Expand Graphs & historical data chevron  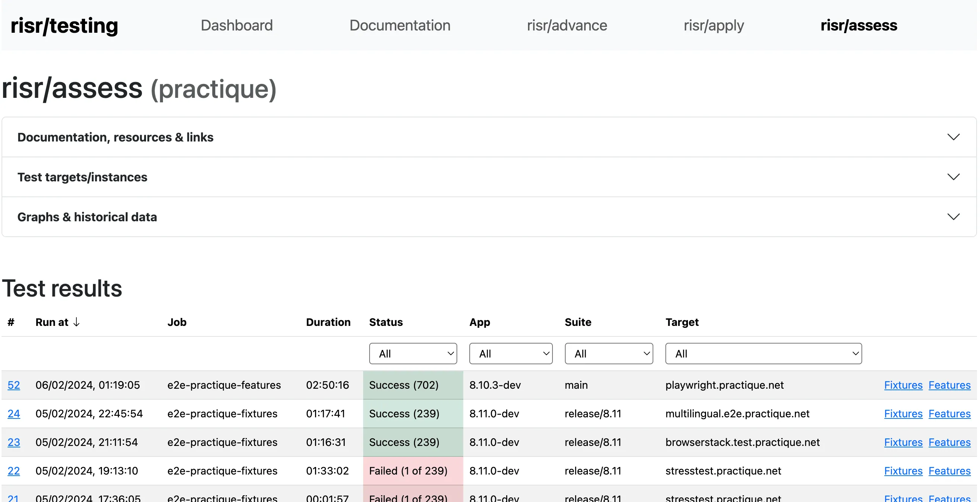click(953, 217)
